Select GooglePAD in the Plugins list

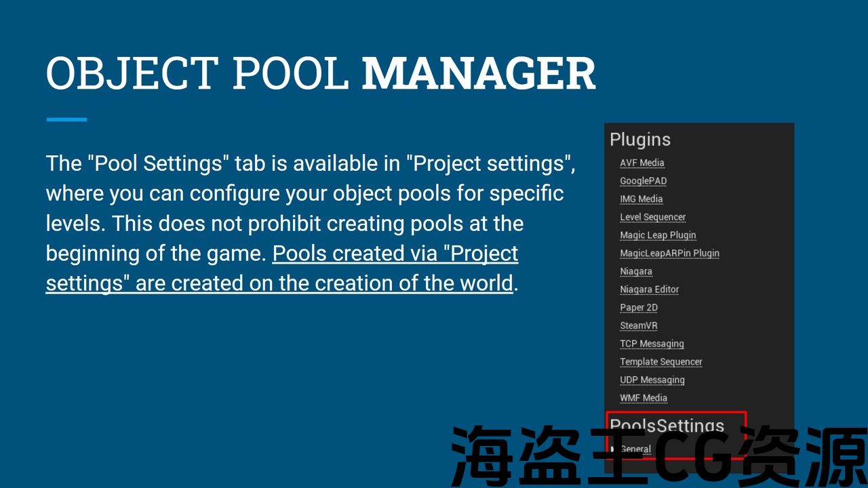643,181
